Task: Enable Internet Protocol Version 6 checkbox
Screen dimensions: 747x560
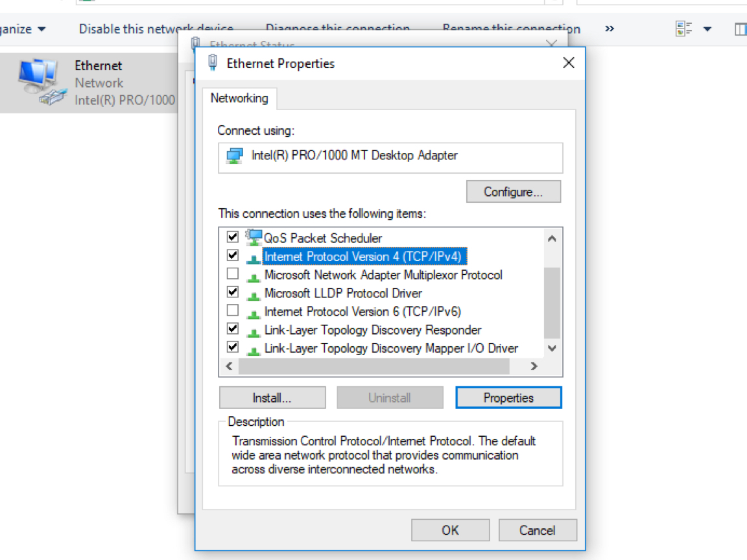Action: tap(233, 310)
